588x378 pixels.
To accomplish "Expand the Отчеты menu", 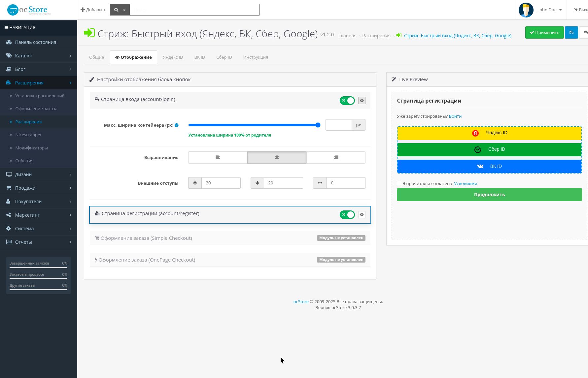I will click(39, 242).
